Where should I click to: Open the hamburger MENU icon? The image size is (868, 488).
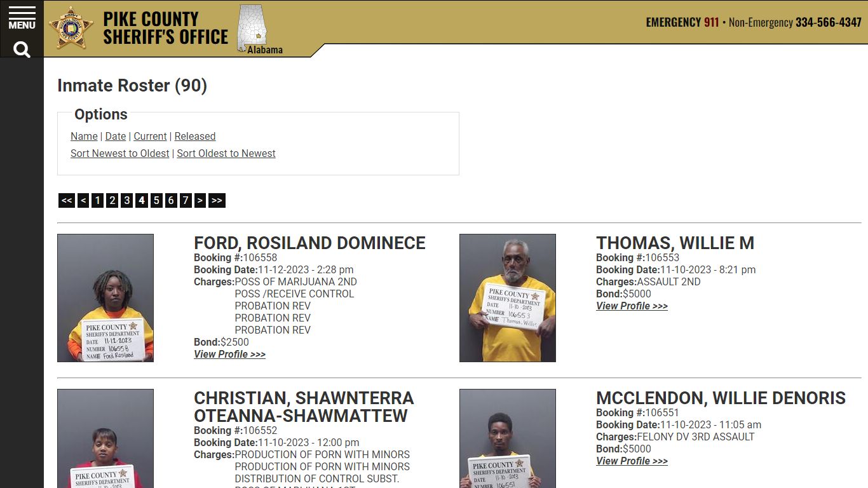(x=22, y=18)
